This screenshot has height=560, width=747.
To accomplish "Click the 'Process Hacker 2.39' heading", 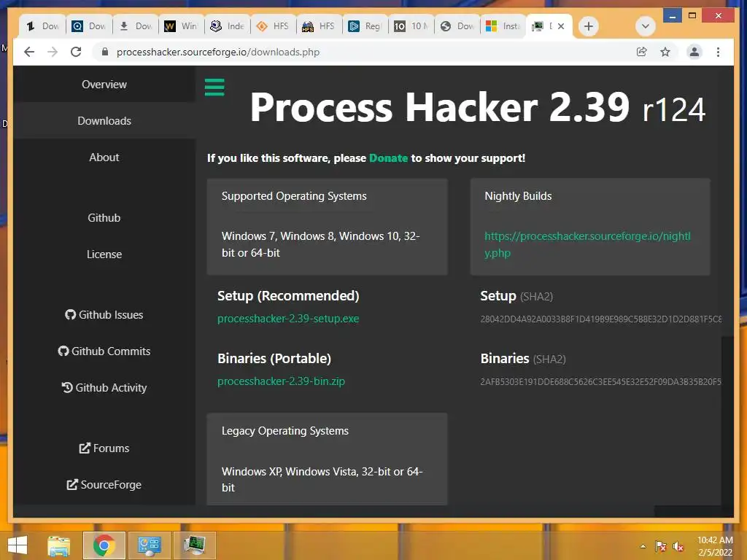I will click(440, 107).
